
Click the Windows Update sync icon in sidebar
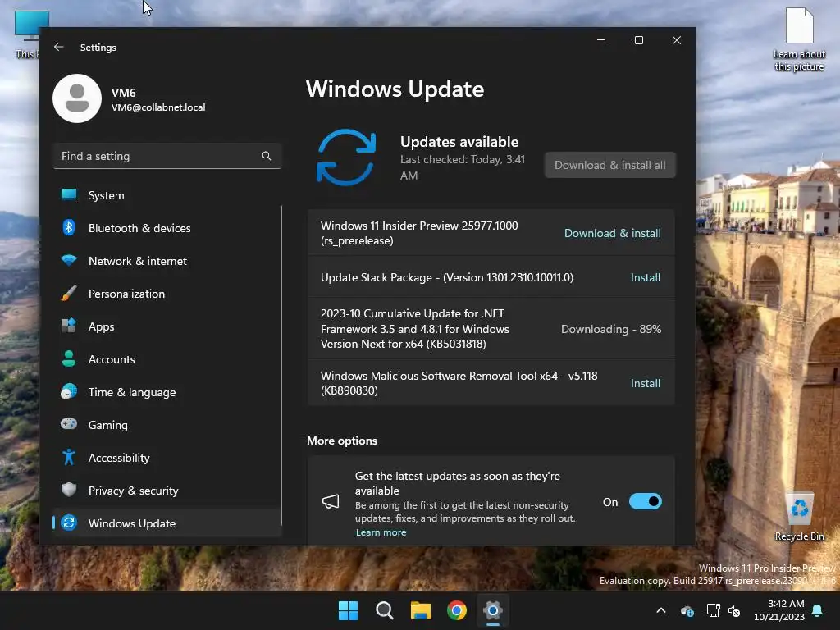69,523
